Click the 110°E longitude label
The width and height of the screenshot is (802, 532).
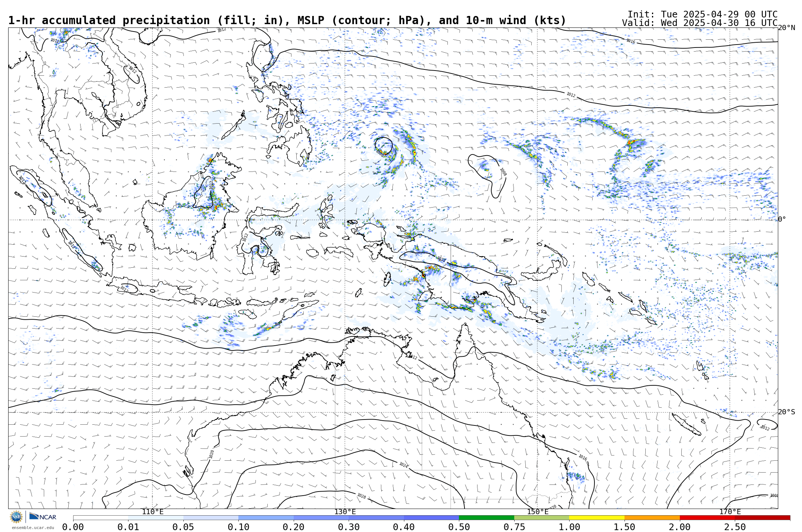tap(153, 512)
